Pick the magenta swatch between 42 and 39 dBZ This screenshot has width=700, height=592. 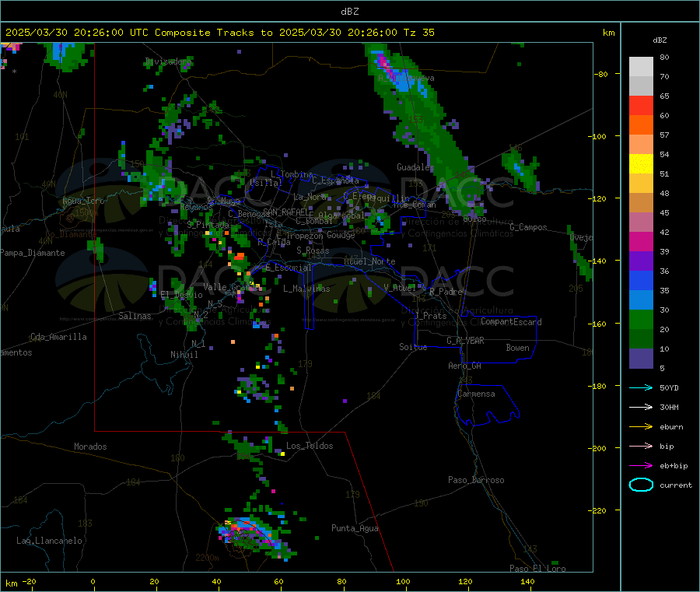pos(641,241)
